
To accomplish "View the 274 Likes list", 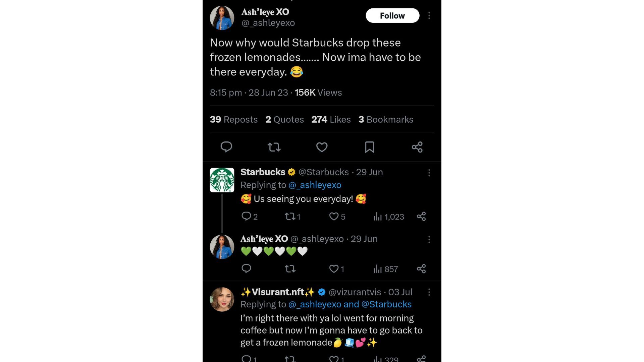I will click(331, 119).
